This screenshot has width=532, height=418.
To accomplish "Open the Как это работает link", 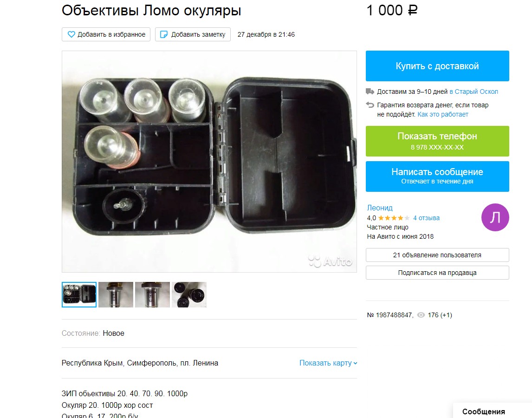I will (443, 114).
